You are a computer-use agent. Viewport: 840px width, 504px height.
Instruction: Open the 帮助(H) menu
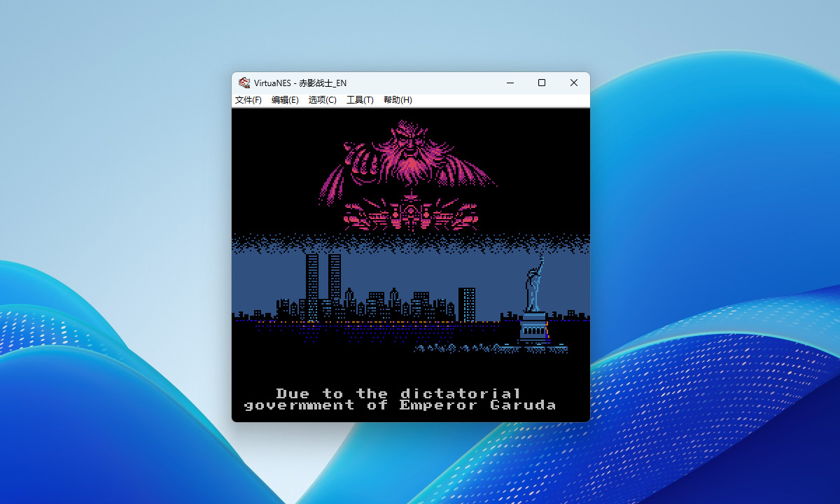[x=398, y=100]
